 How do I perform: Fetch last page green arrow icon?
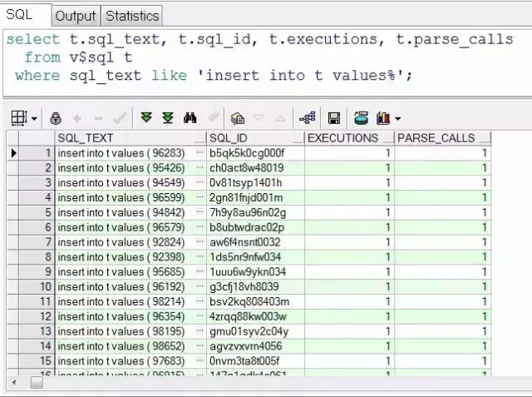168,118
